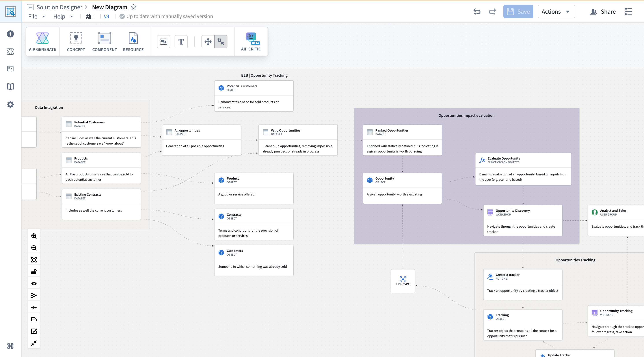Click the keyboard shortcuts command icon
This screenshot has height=357, width=644.
(x=10, y=346)
